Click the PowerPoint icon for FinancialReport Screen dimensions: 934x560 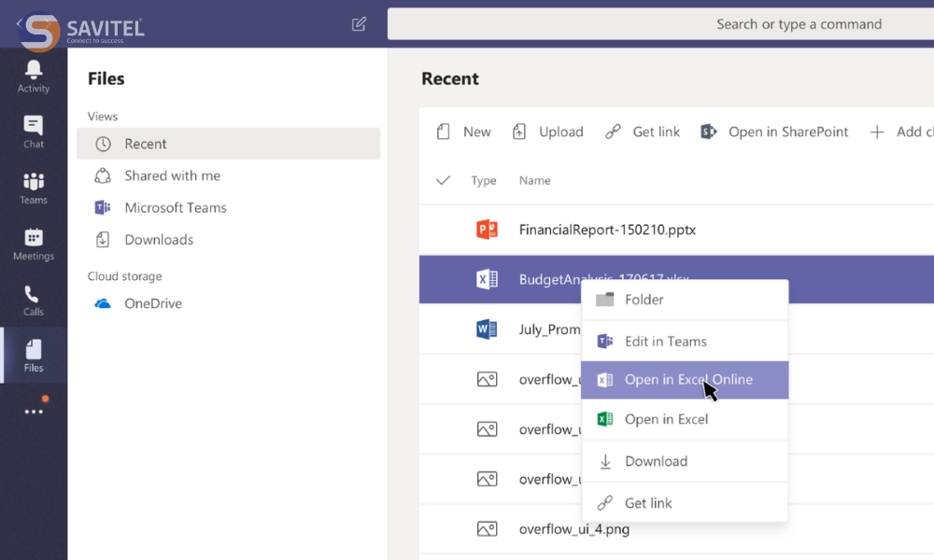(487, 230)
